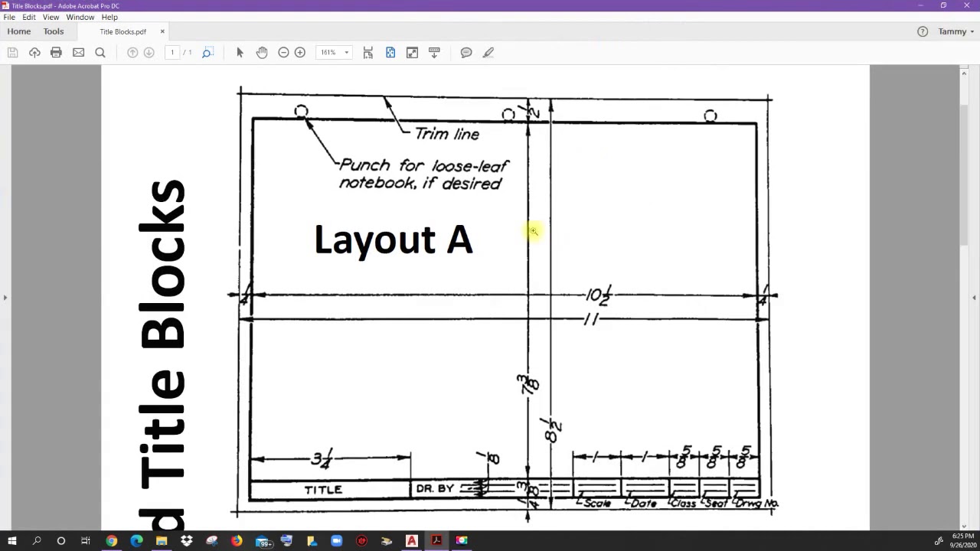Click the page number input field
The image size is (980, 551).
click(x=172, y=52)
